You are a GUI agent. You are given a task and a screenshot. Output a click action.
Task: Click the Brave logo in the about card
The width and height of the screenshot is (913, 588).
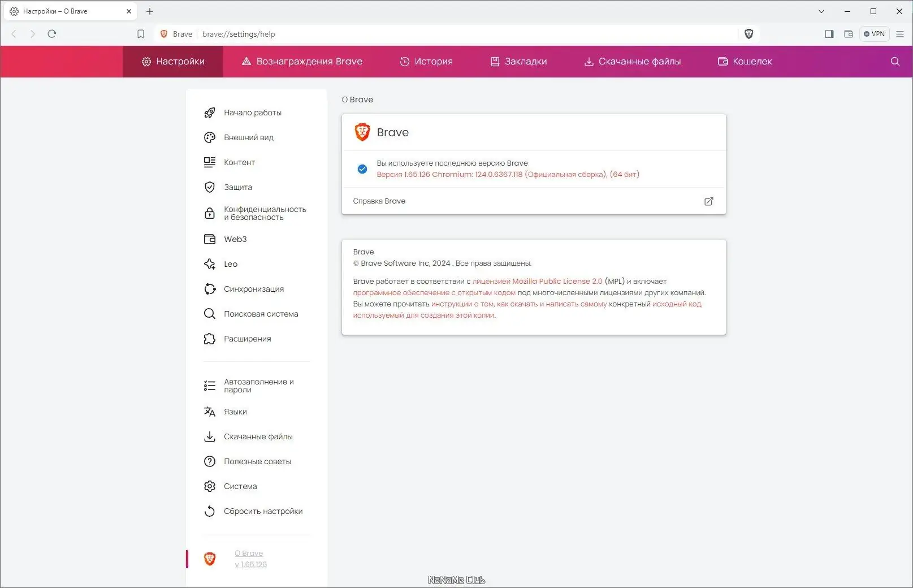click(362, 132)
